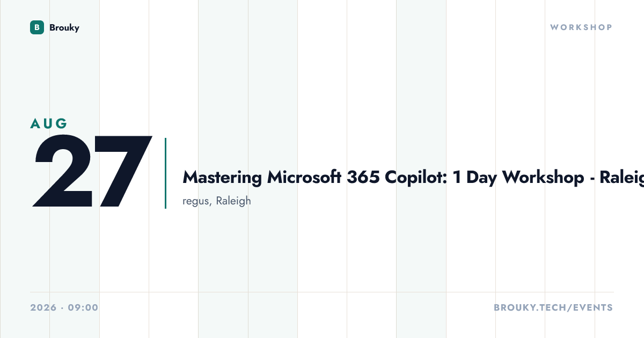Click the 2026 year in the footer
Viewport: 644px width, 338px height.
click(43, 308)
